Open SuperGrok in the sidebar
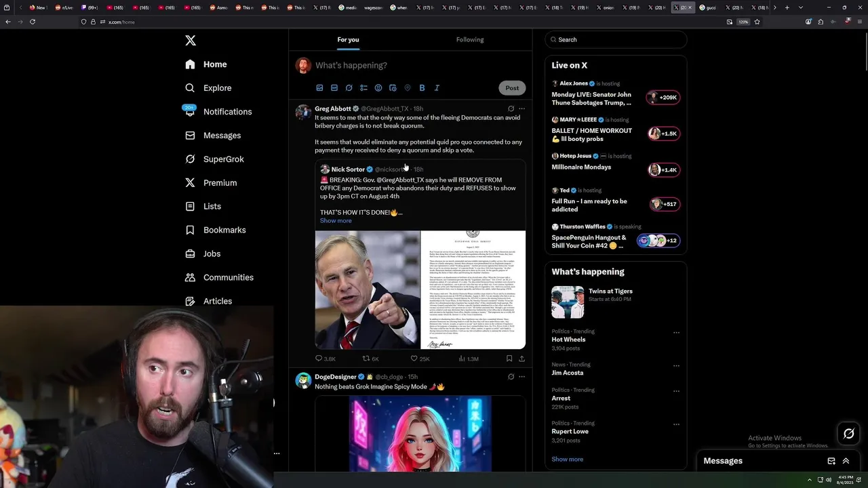This screenshot has width=868, height=488. click(214, 159)
